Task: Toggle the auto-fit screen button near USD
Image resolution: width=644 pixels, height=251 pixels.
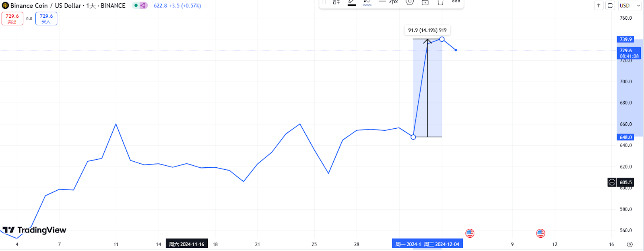Action: point(610,6)
